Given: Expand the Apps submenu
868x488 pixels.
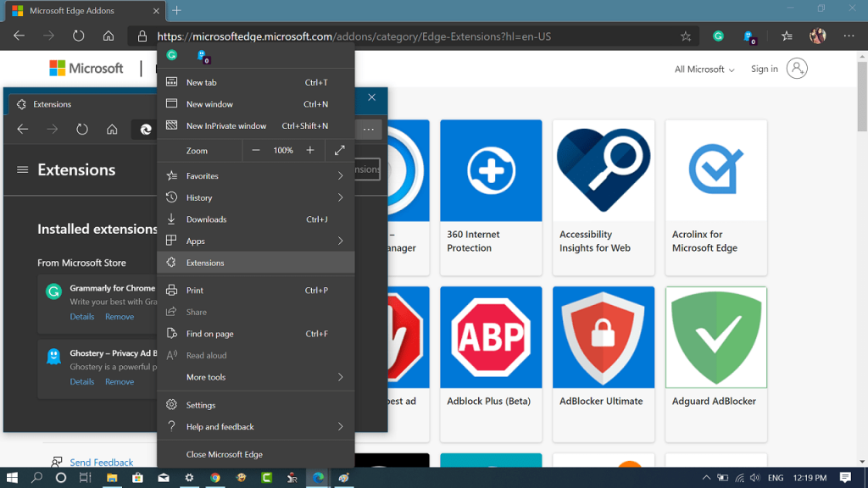Looking at the screenshot, I should tap(256, 241).
